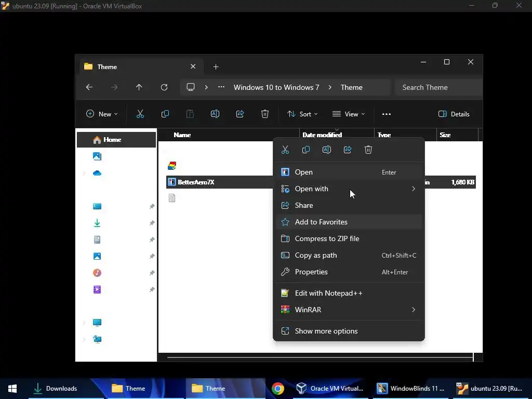The width and height of the screenshot is (532, 399).
Task: Expand hidden breadcrumb path ellipsis
Action: [221, 87]
